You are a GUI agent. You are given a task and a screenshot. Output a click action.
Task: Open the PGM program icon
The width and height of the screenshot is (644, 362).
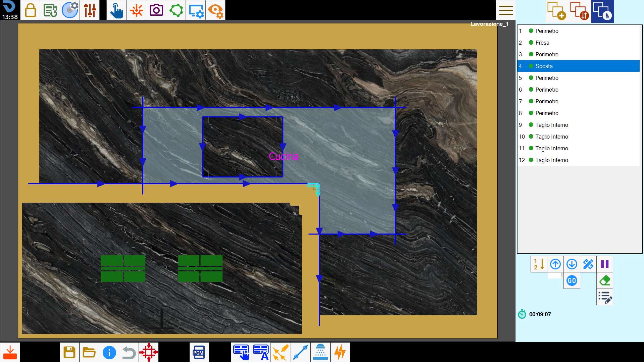point(199,352)
